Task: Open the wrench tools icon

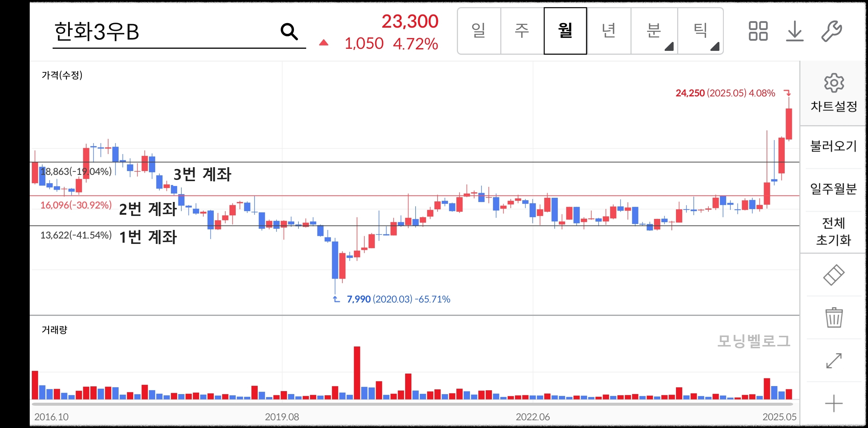Action: (832, 31)
